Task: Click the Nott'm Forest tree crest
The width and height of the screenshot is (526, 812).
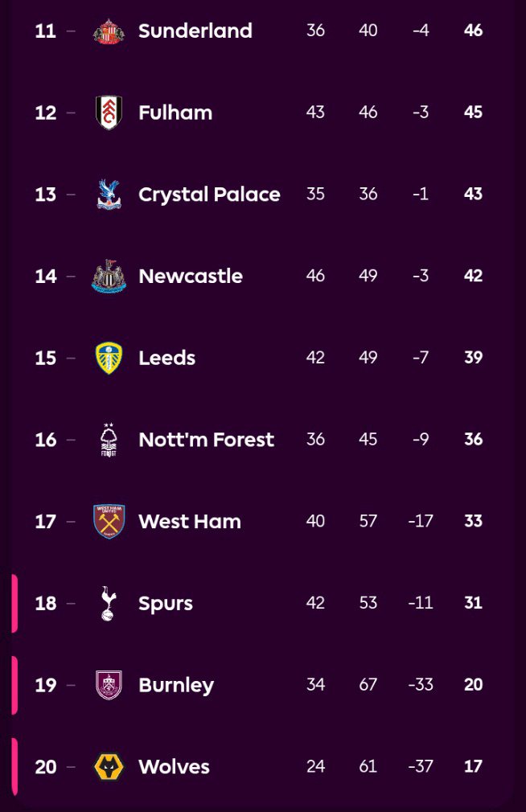Action: pos(109,440)
